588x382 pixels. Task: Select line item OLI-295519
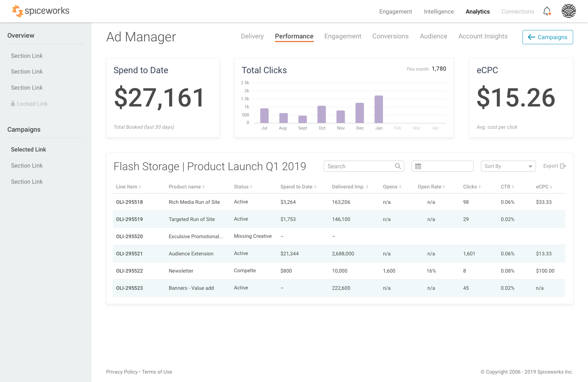point(129,219)
